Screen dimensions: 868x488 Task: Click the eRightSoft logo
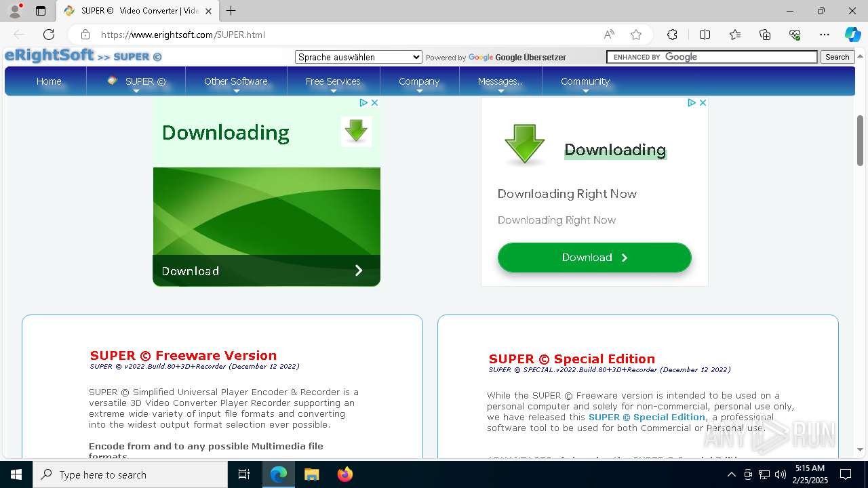[x=49, y=56]
